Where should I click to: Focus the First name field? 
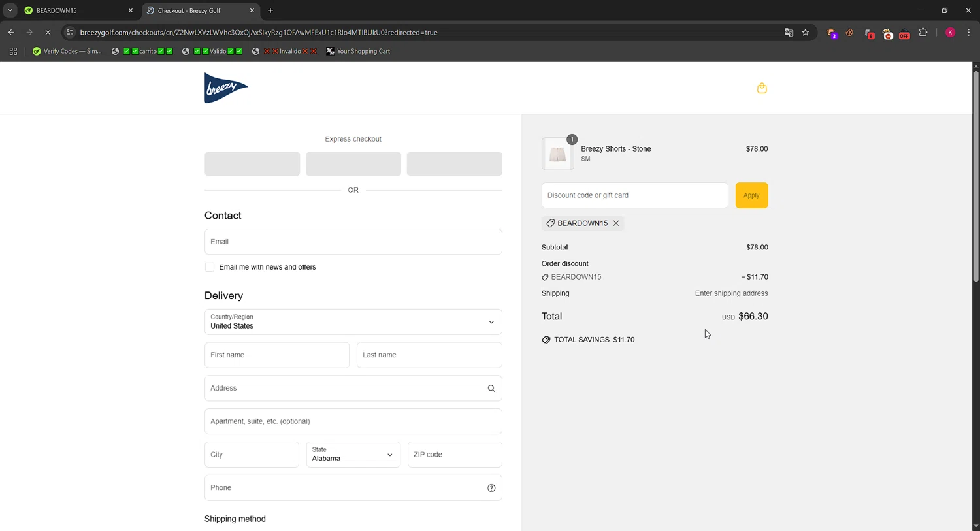coord(277,355)
